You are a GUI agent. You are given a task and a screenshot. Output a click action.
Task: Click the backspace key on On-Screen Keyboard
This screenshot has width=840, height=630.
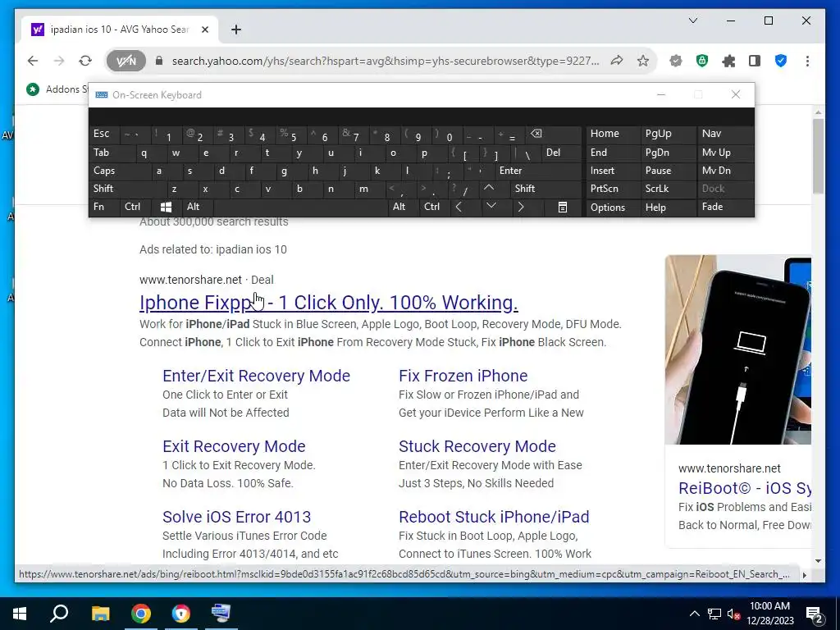coord(536,134)
